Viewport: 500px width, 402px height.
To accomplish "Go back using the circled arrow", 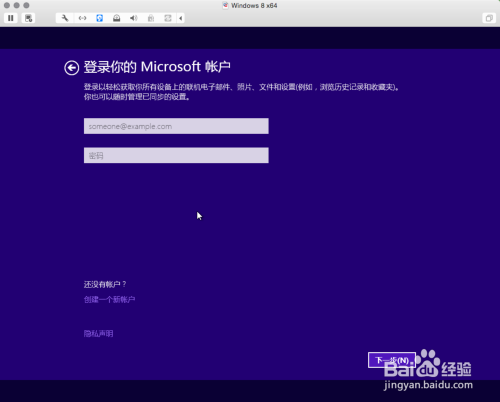I will point(71,68).
